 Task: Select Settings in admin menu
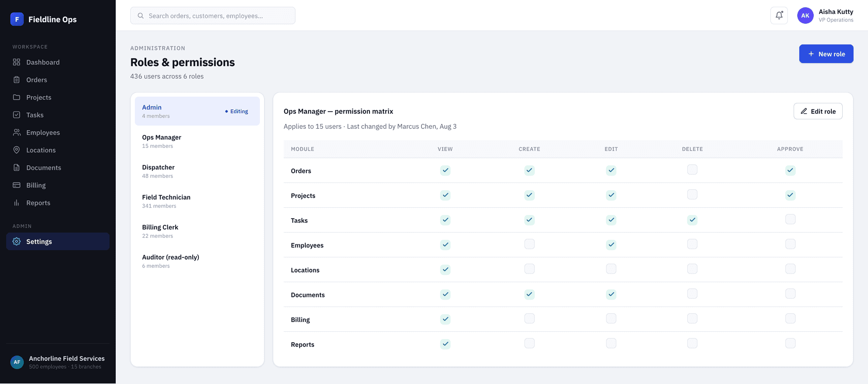point(58,241)
